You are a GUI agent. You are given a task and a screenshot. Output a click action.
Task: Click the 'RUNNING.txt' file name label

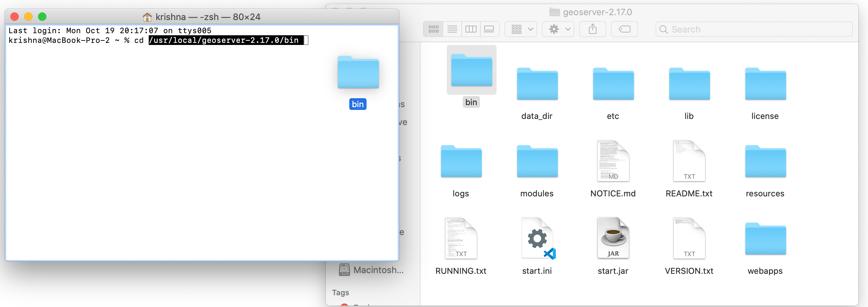461,271
